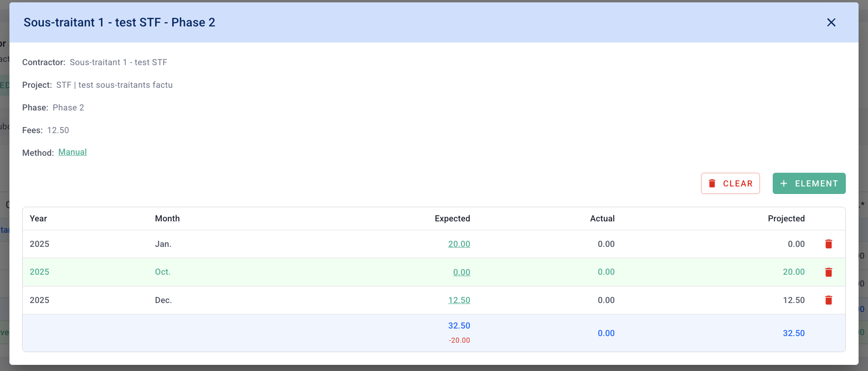The image size is (868, 371).
Task: Edit the expected value 12.50 for December
Action: (x=459, y=300)
